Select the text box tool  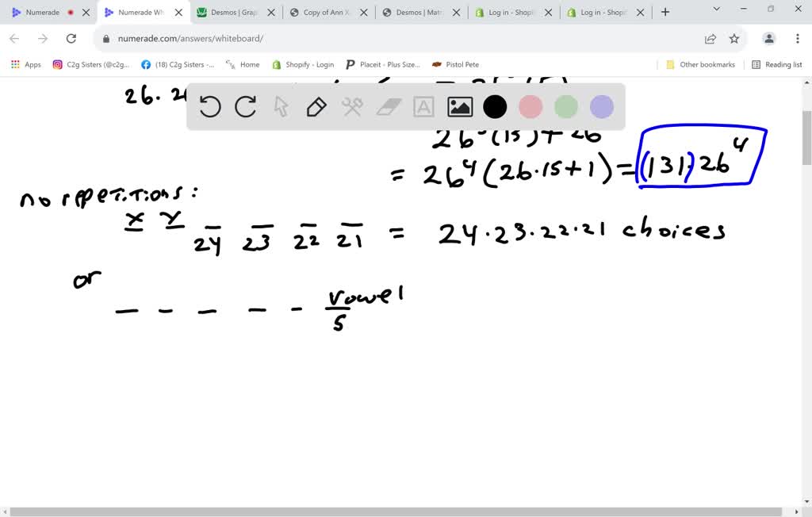click(423, 107)
